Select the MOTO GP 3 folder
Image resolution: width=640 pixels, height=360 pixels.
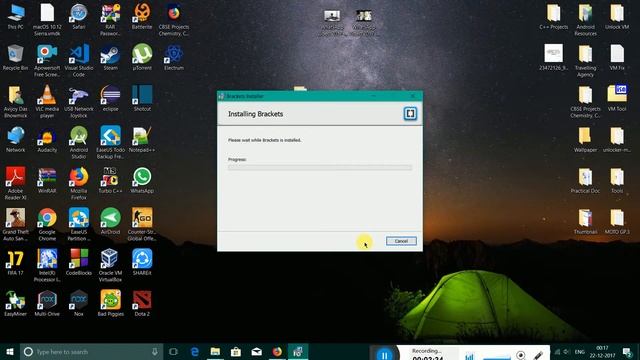coord(617,222)
